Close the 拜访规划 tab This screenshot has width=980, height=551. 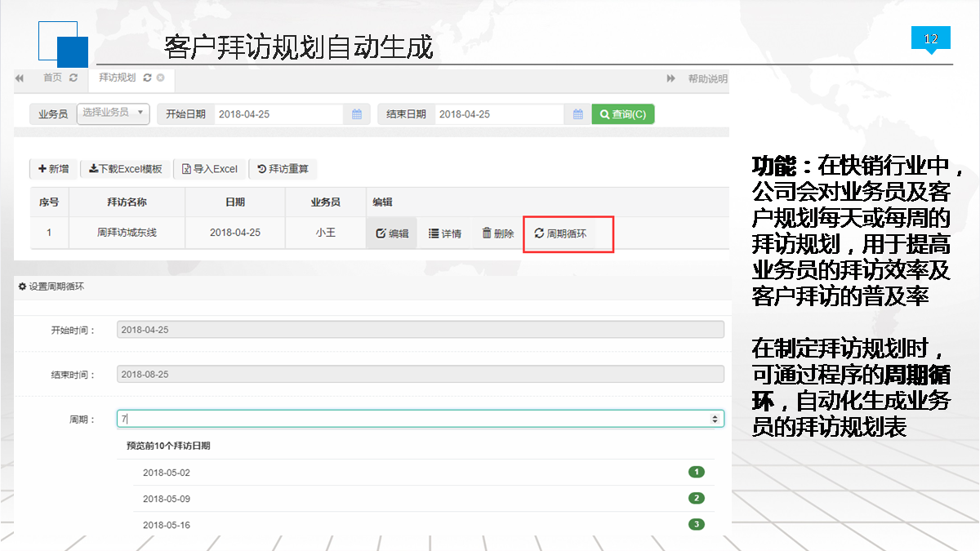click(x=161, y=78)
